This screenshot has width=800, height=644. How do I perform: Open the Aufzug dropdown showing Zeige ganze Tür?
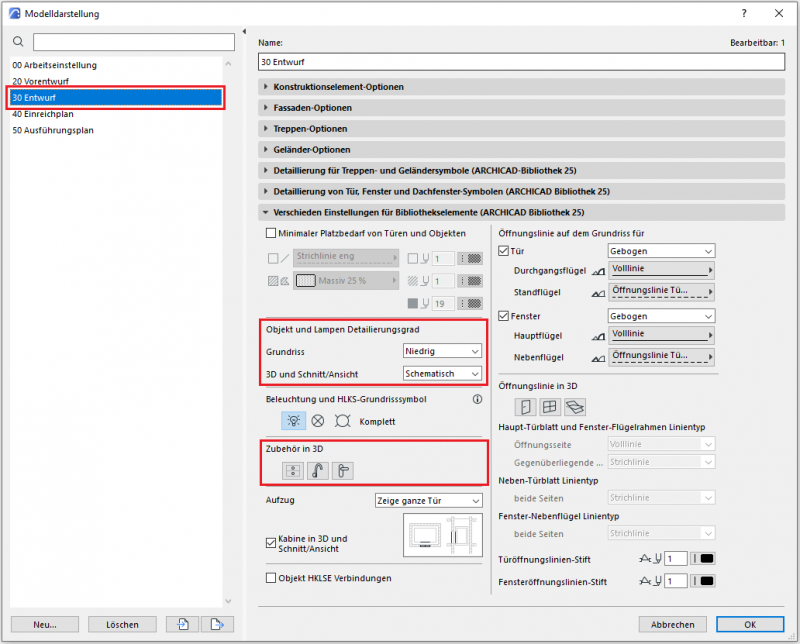click(429, 500)
